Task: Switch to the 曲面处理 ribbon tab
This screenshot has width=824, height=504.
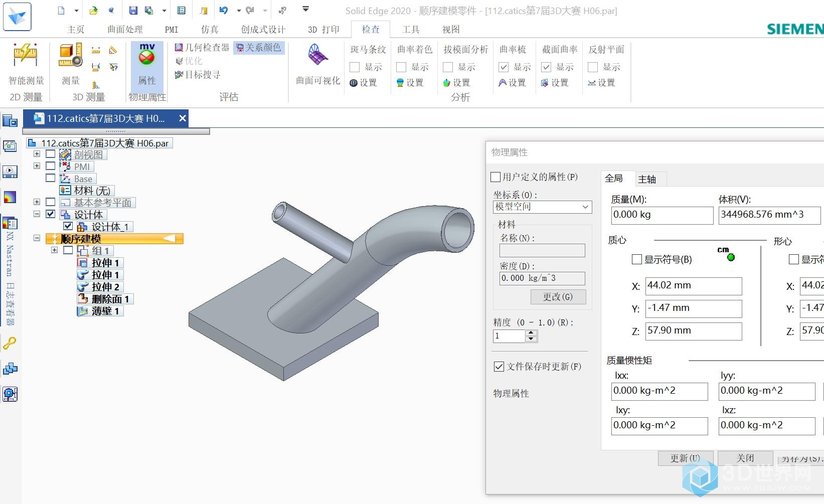Action: click(125, 30)
